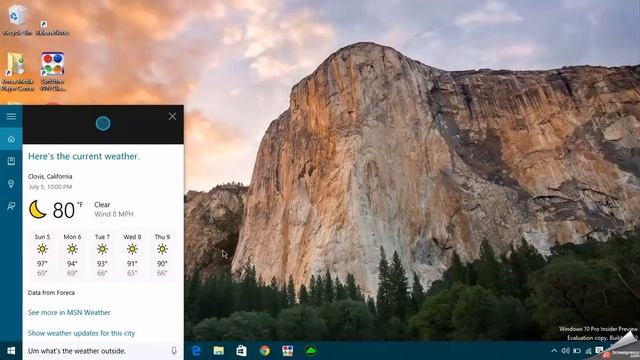Screen dimensions: 640x360
Task: Open Cortana Places pin icon
Action: point(11,184)
